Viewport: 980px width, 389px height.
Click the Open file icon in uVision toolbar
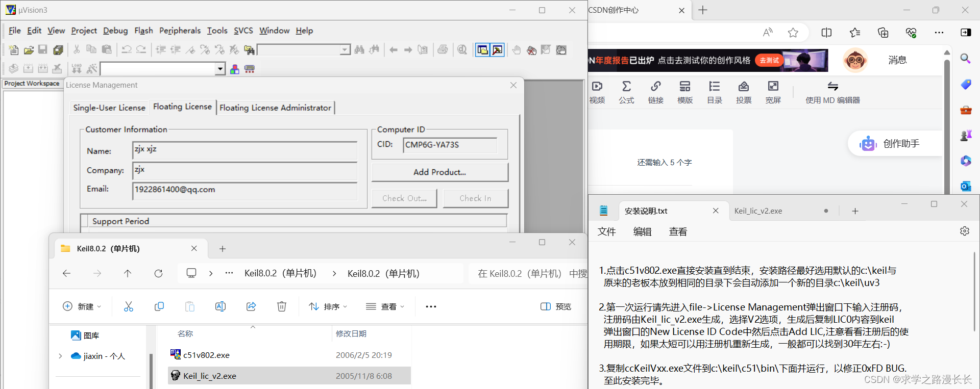(x=29, y=50)
